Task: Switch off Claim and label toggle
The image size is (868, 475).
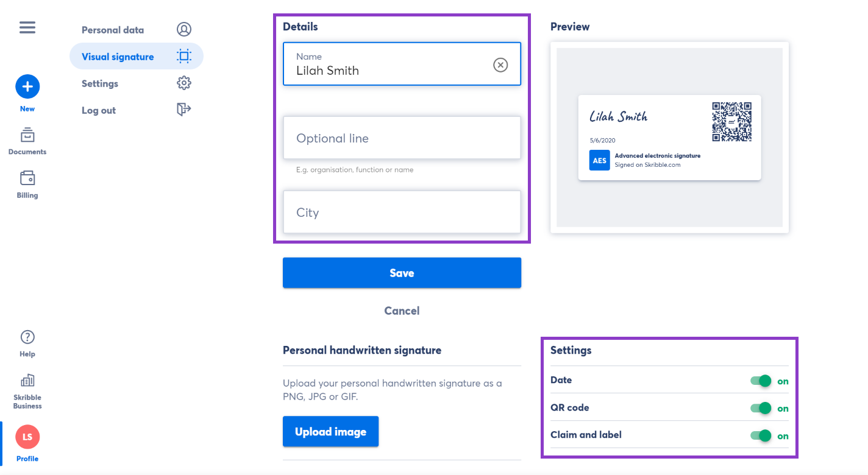Action: click(x=761, y=435)
